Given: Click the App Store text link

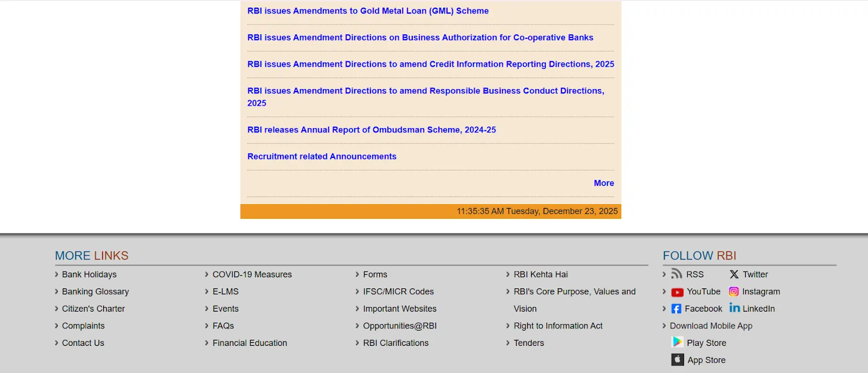Looking at the screenshot, I should click(x=706, y=360).
